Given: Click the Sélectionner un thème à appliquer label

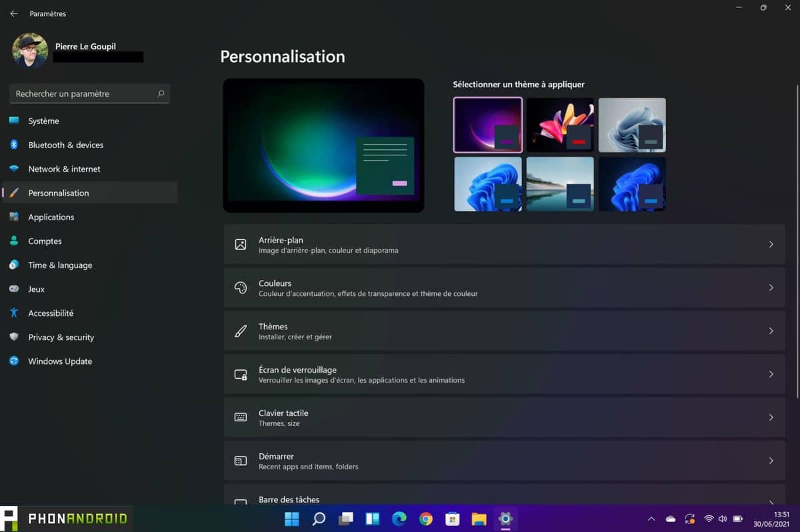Looking at the screenshot, I should [x=519, y=85].
